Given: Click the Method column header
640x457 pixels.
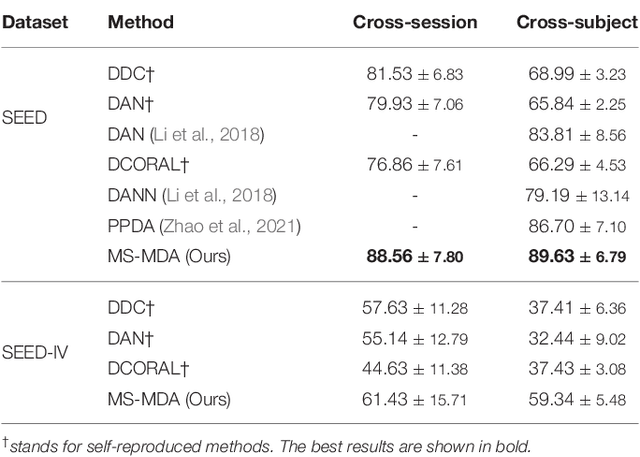Looking at the screenshot, I should [x=139, y=23].
